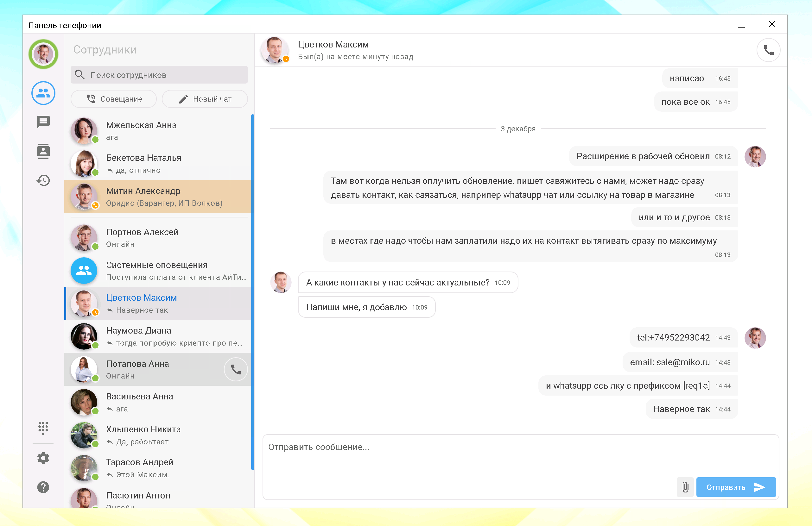Select Цветков Максим in employee list
Viewport: 812px width, 526px height.
pos(158,304)
